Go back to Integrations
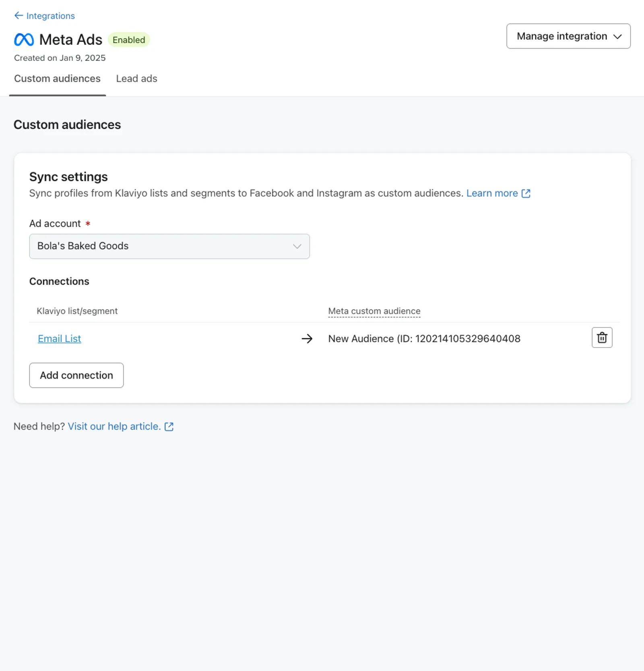Image resolution: width=644 pixels, height=671 pixels. tap(50, 16)
